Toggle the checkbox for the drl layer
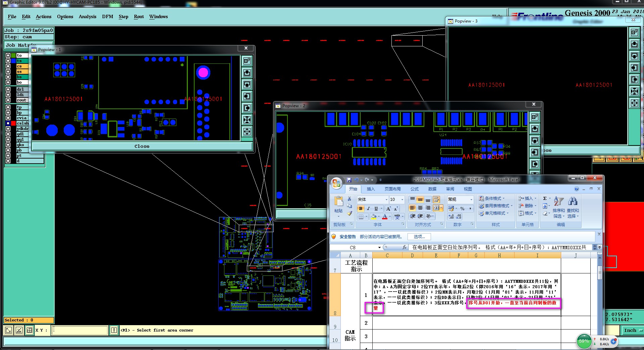The width and height of the screenshot is (644, 350). coord(8,89)
